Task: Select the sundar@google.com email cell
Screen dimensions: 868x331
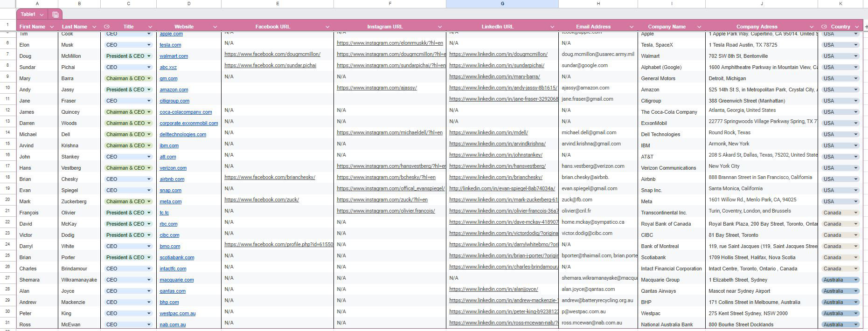Action: [x=598, y=66]
